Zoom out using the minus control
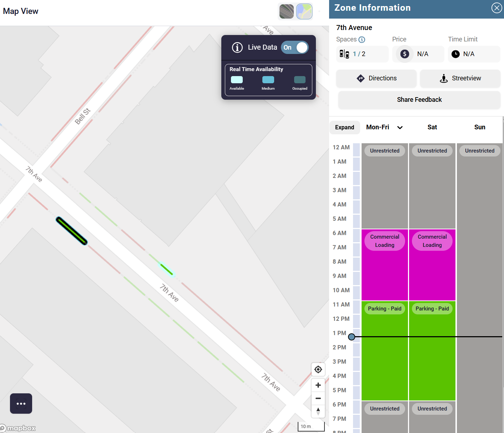 [x=318, y=398]
